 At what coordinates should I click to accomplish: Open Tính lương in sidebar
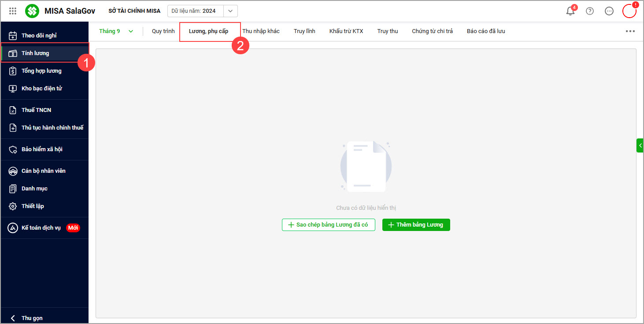pyautogui.click(x=44, y=53)
